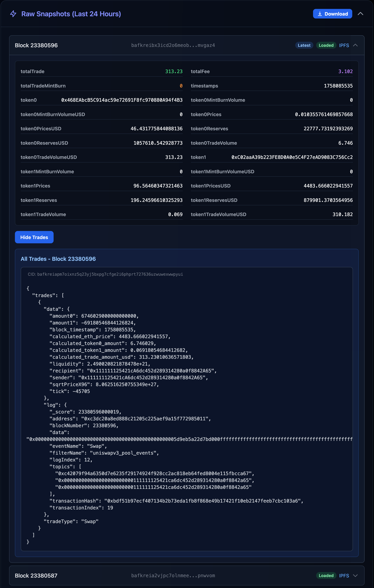374x588 pixels.
Task: Open IPFS link for Block 23380587
Action: click(344, 576)
